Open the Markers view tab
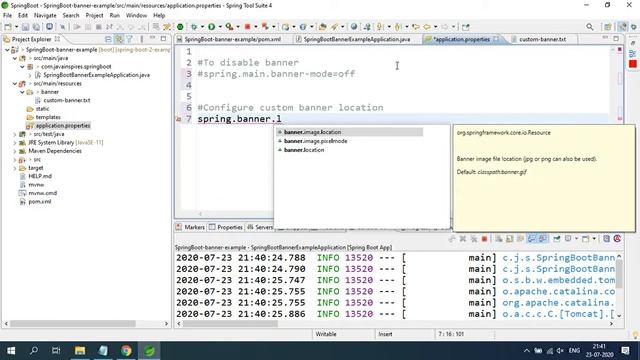Viewport: 640px width, 360px height. [191, 227]
